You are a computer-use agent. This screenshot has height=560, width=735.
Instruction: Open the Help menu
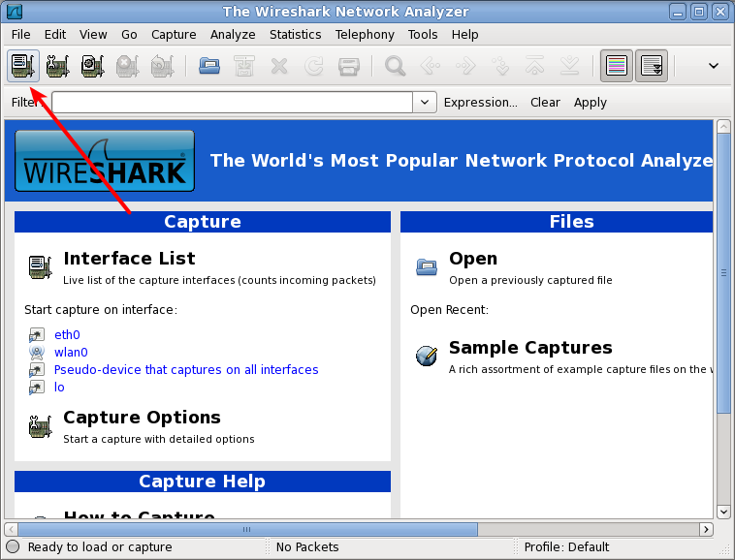coord(465,35)
